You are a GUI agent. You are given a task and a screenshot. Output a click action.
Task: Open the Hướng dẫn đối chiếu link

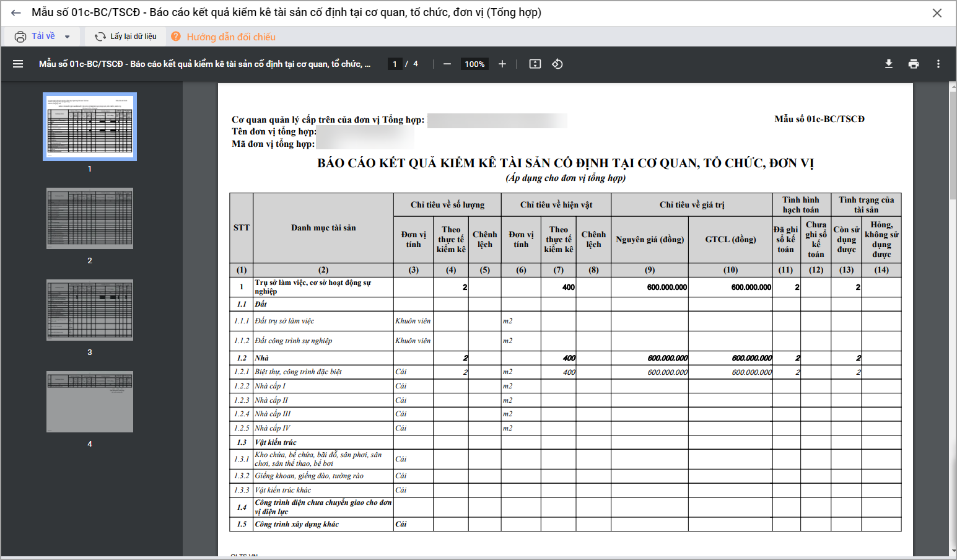click(x=231, y=37)
